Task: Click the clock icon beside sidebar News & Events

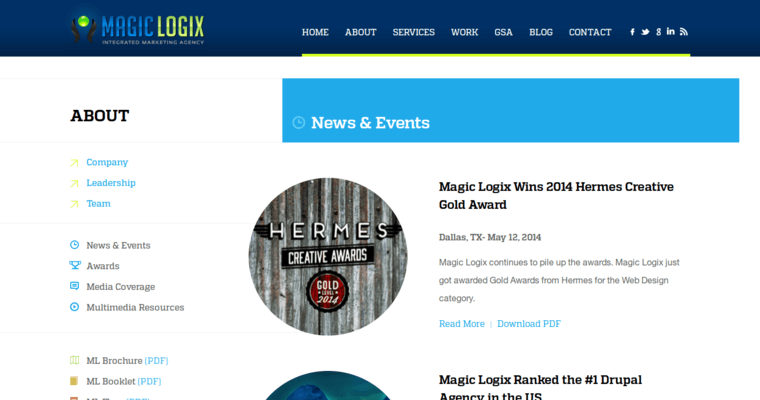Action: click(x=74, y=245)
